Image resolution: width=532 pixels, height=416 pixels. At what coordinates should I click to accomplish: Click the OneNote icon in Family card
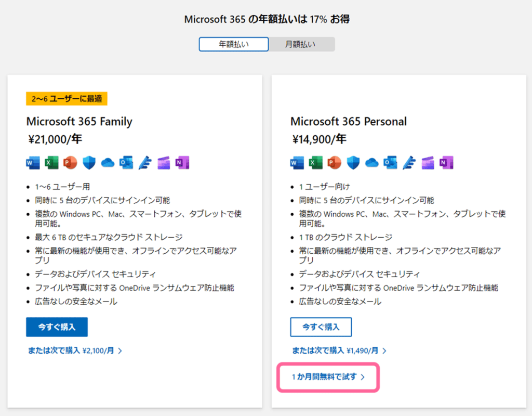182,163
